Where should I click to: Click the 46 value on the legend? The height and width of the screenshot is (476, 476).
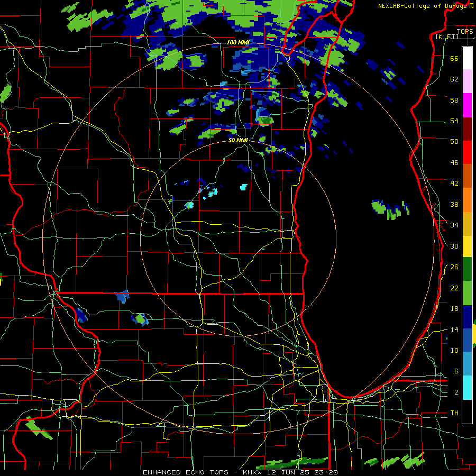pyautogui.click(x=454, y=163)
